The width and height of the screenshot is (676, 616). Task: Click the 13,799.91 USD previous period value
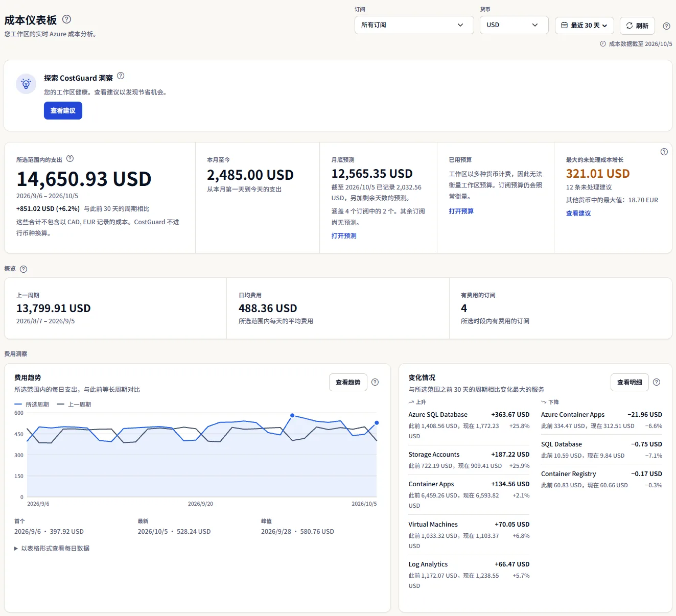(54, 309)
